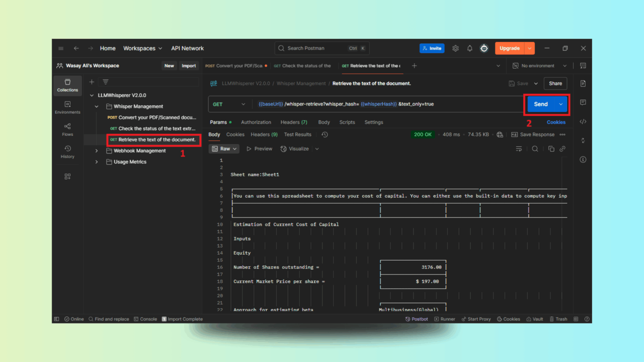644x362 pixels.
Task: Open Find and replace from status bar
Action: (x=109, y=319)
